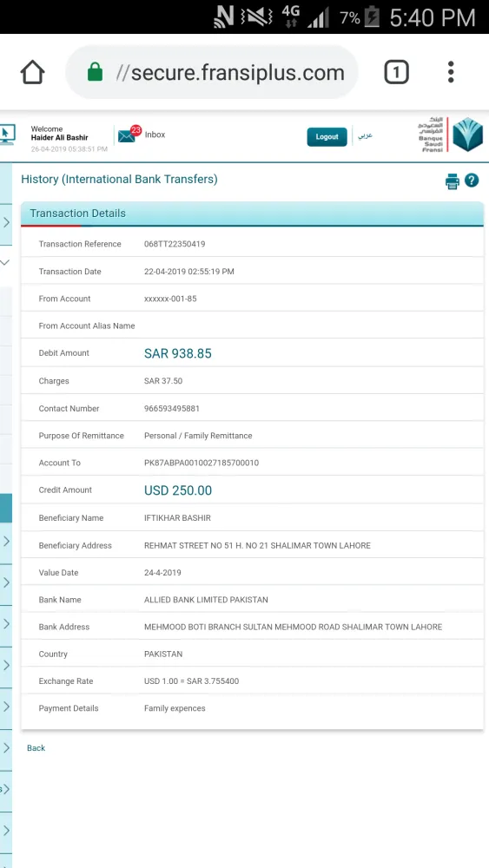Screen dimensions: 489x868
Task: Click the charges value SAR 37.50
Action: [x=162, y=381]
